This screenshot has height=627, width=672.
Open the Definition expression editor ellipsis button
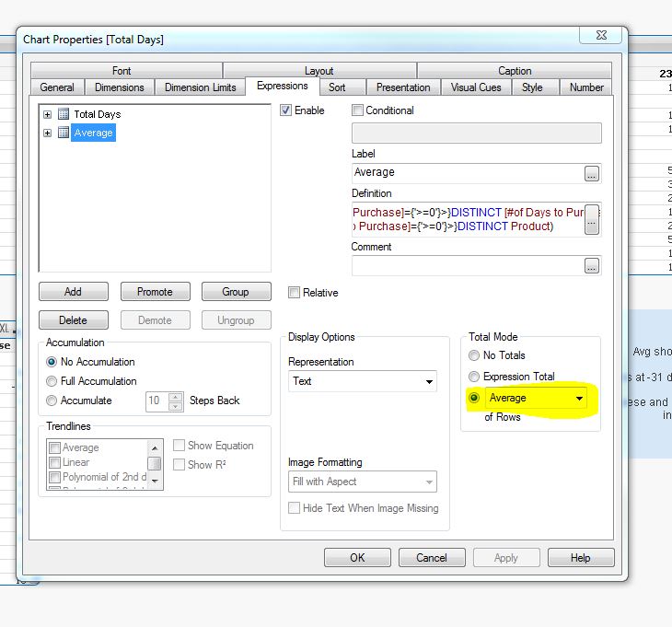592,219
